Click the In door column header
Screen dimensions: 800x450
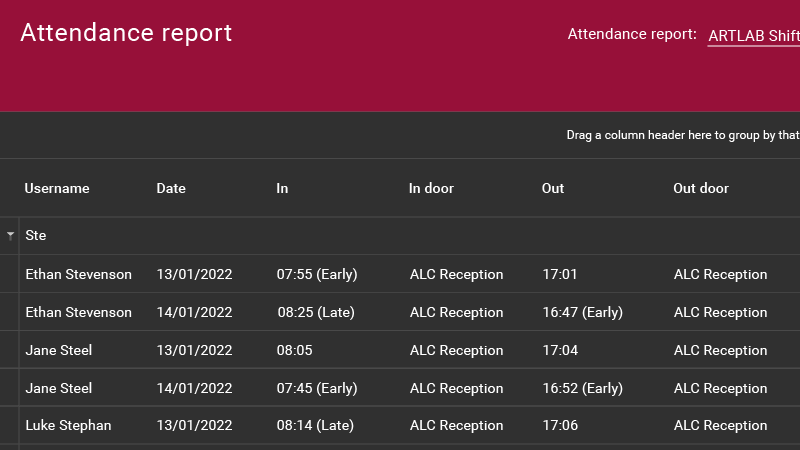click(x=431, y=188)
